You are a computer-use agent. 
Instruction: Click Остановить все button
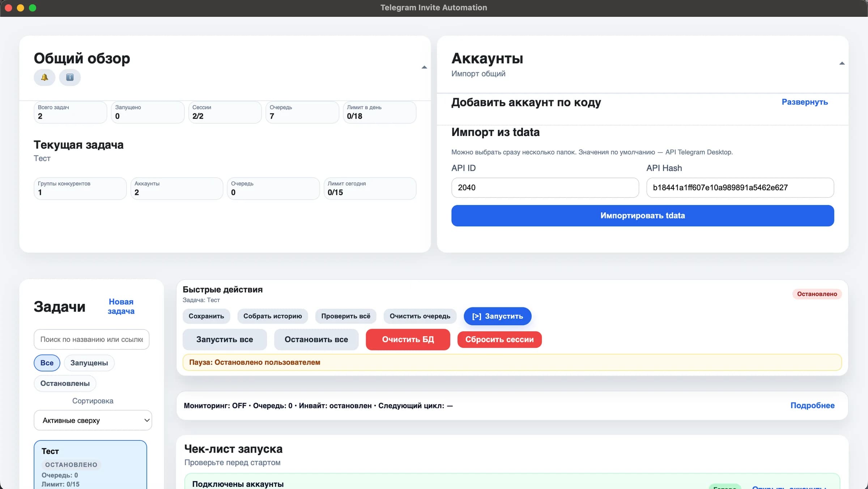pos(316,340)
